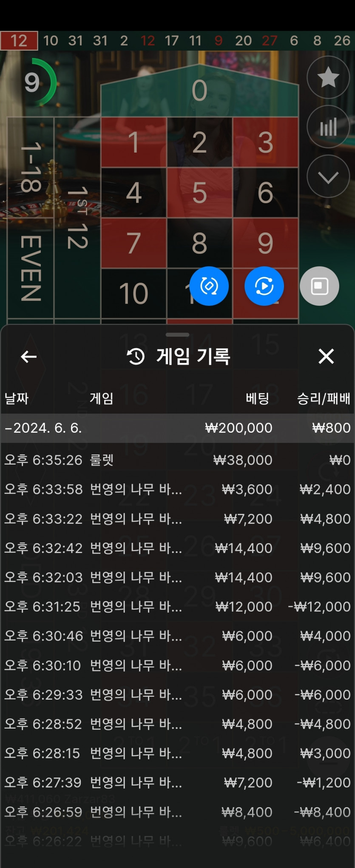Open the statistics bar chart button

[x=328, y=127]
